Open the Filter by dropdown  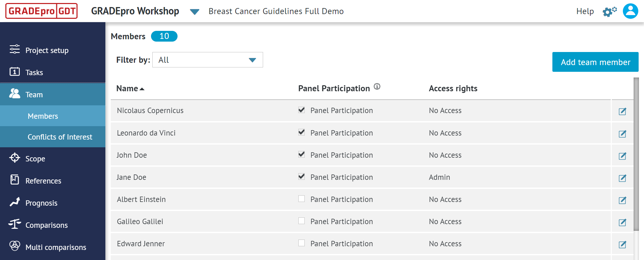(207, 60)
